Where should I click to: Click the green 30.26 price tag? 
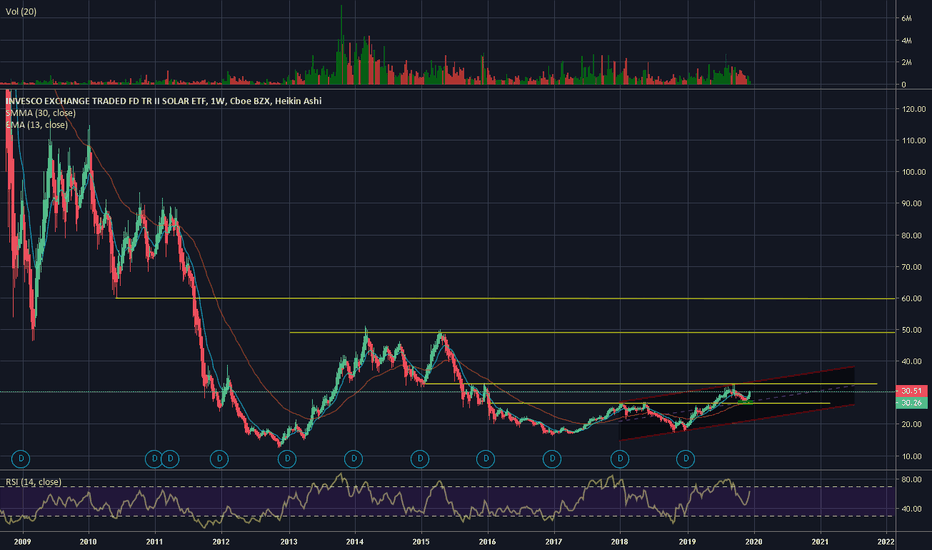[911, 403]
